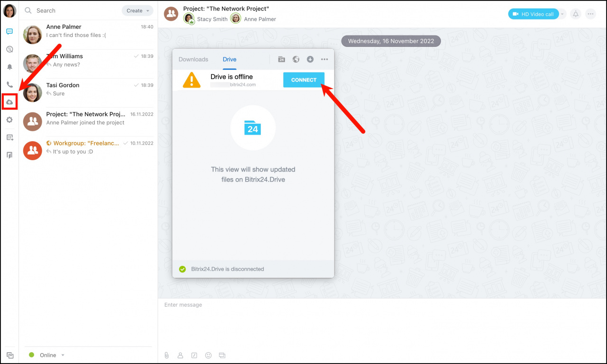Click Tasi Gordon avatar photo
The height and width of the screenshot is (364, 607).
33,92
